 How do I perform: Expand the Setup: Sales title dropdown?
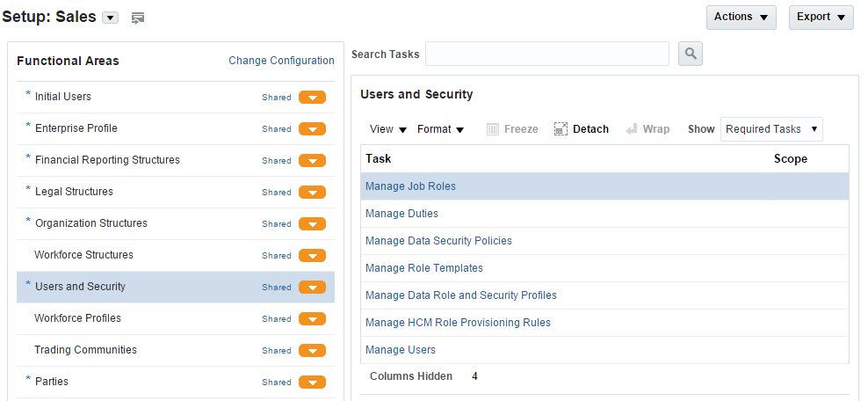pos(110,18)
